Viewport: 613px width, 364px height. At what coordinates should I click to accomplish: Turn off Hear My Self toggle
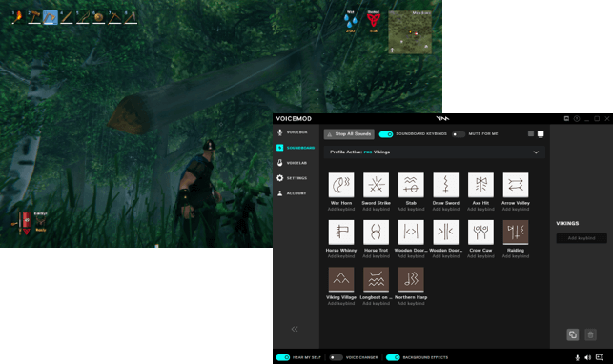tap(282, 357)
